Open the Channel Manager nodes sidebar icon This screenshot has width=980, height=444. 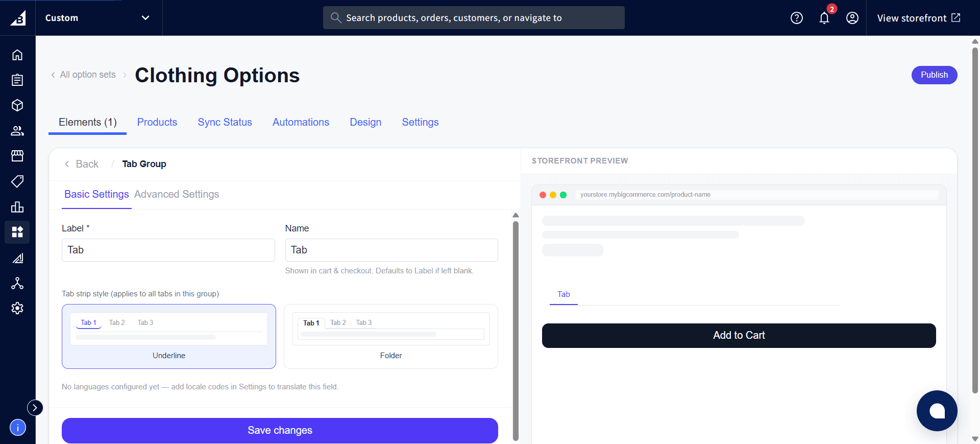[17, 283]
